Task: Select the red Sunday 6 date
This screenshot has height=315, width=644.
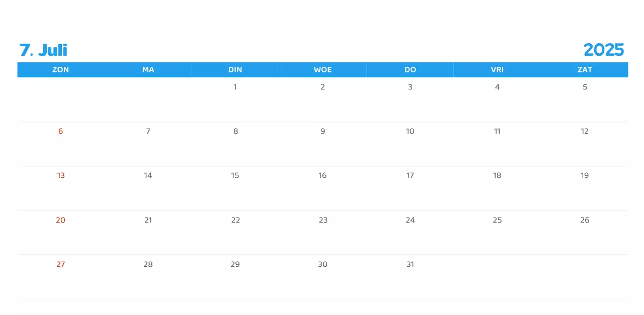Action: pyautogui.click(x=60, y=131)
